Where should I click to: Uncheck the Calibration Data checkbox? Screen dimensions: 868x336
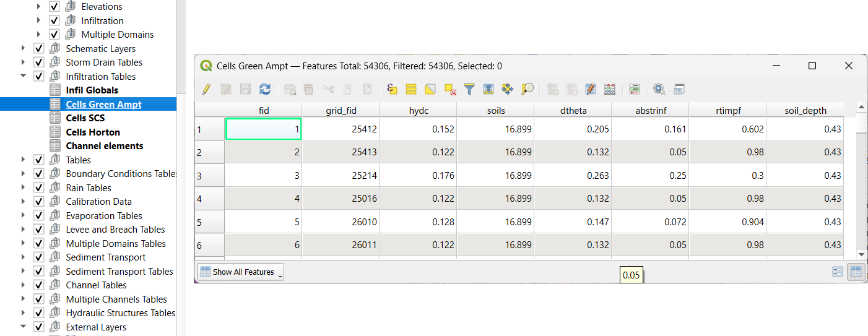pyautogui.click(x=38, y=202)
